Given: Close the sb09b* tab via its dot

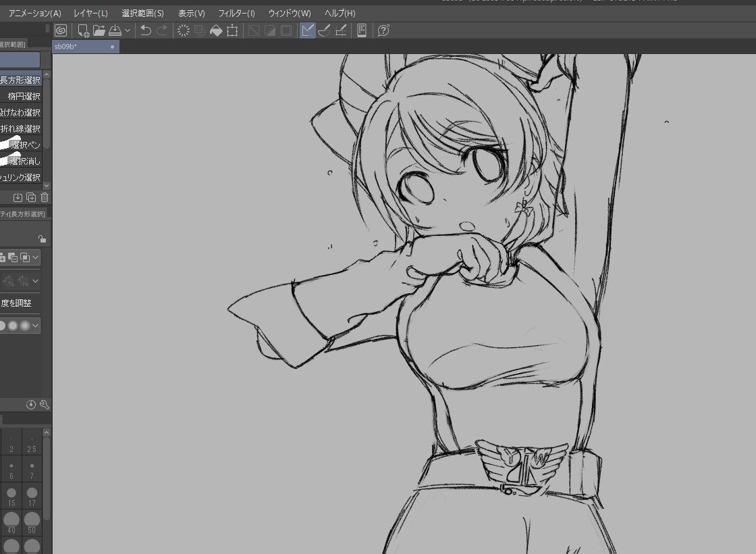Looking at the screenshot, I should (x=112, y=47).
